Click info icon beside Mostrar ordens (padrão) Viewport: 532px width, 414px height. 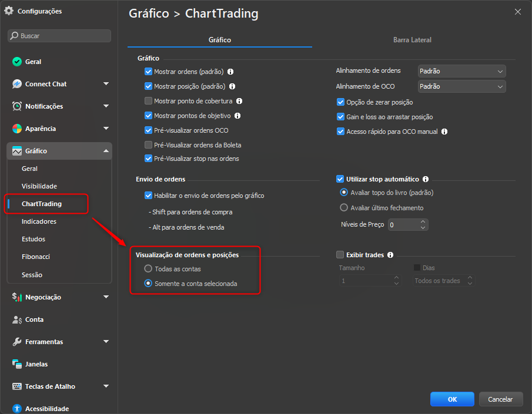[x=230, y=72]
